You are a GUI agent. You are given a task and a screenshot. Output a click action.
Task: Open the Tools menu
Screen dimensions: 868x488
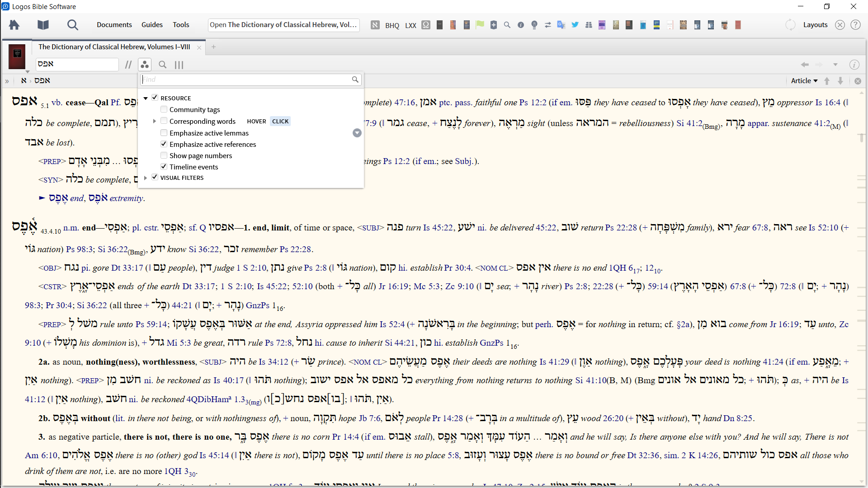coord(181,25)
